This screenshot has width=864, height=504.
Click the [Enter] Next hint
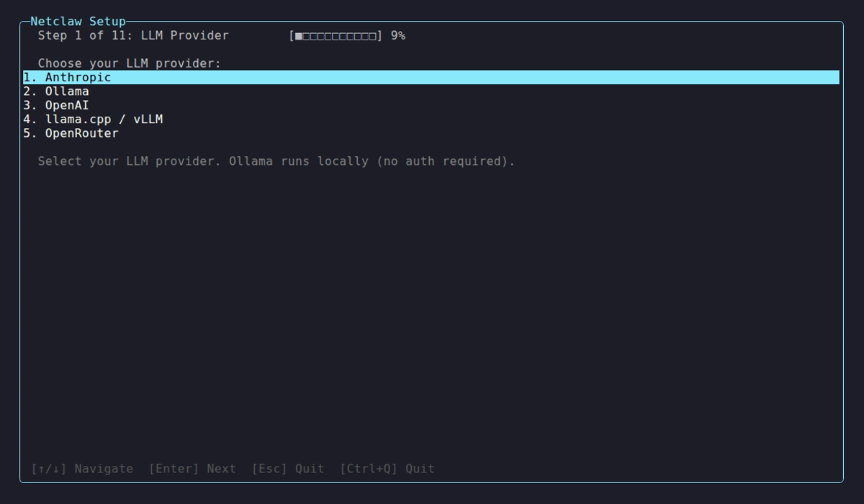point(192,469)
